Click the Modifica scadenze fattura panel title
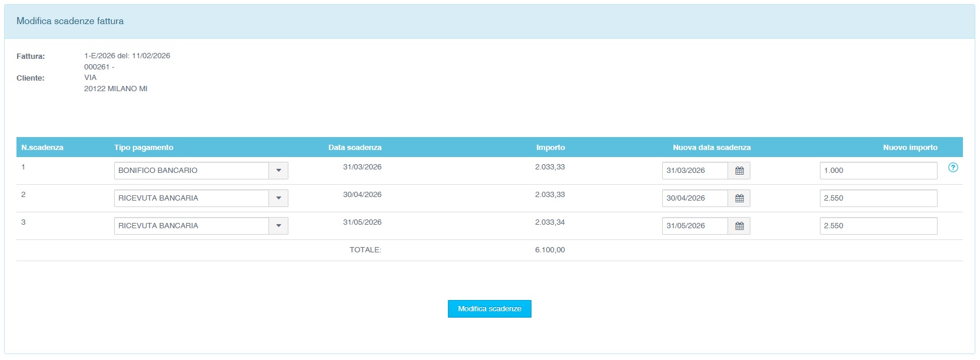The width and height of the screenshot is (980, 360). [70, 21]
